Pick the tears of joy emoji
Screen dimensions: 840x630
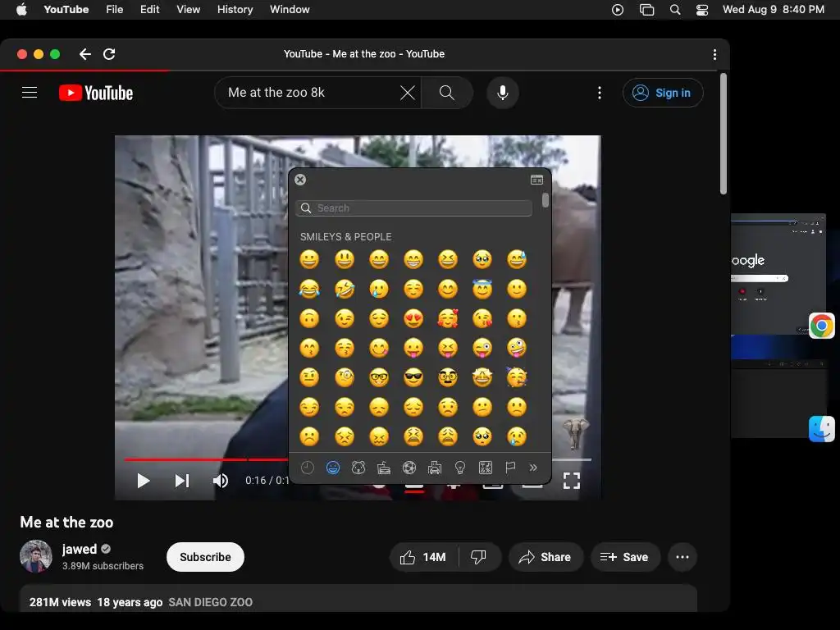[309, 289]
